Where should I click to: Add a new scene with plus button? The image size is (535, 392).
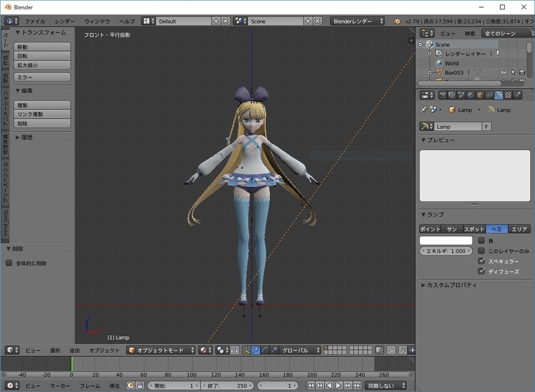308,21
